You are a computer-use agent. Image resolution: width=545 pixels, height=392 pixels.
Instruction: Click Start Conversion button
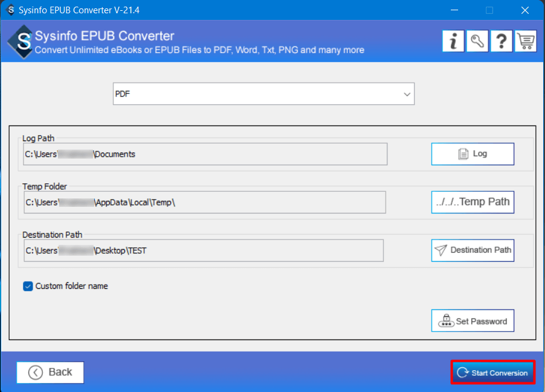tap(493, 373)
